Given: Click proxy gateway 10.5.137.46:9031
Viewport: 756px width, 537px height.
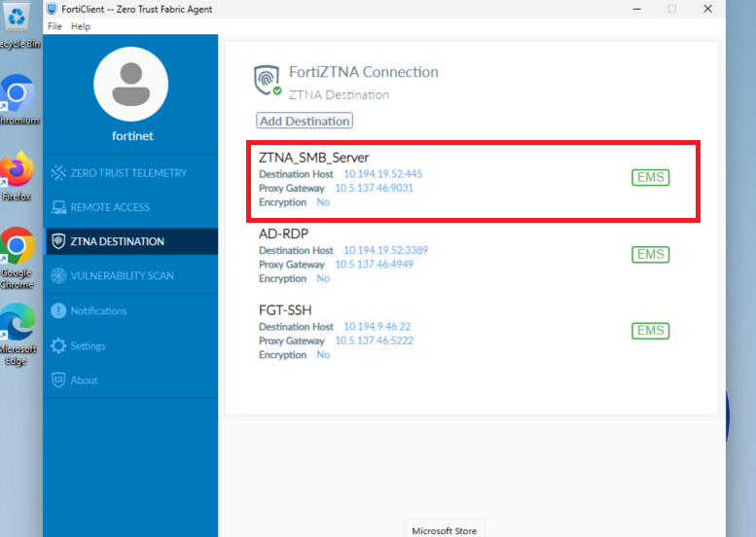Looking at the screenshot, I should (375, 188).
